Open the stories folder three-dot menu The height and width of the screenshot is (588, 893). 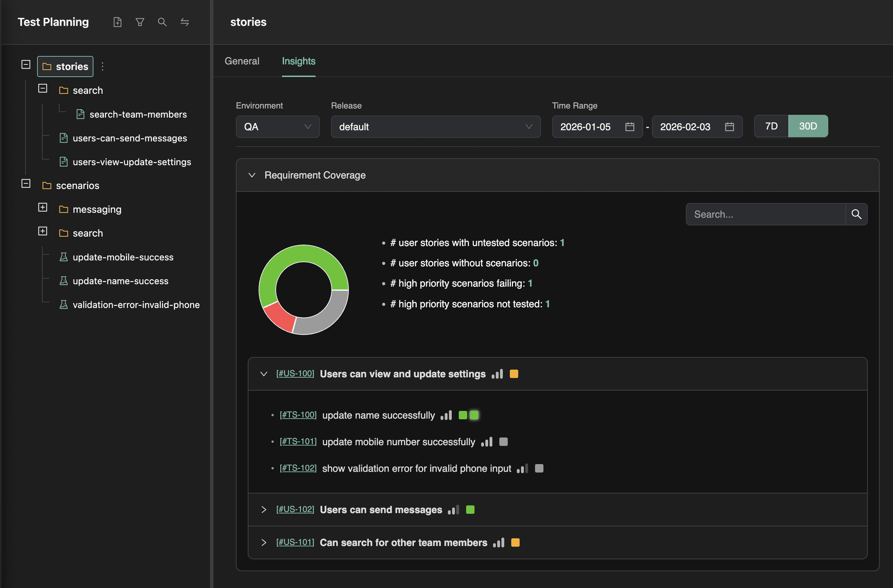pyautogui.click(x=103, y=66)
